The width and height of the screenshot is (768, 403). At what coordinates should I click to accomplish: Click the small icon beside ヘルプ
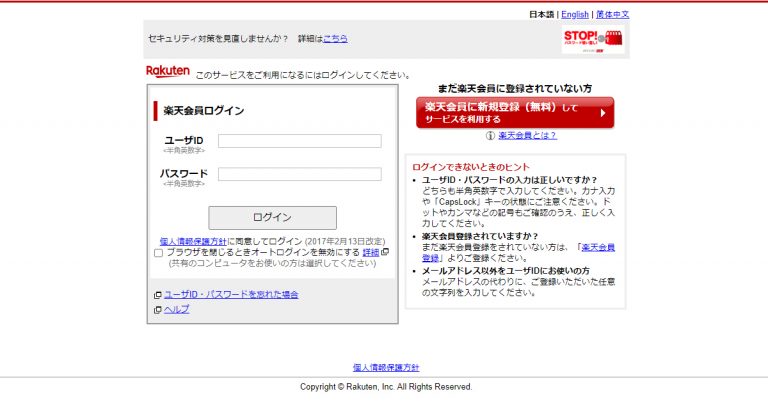(158, 310)
